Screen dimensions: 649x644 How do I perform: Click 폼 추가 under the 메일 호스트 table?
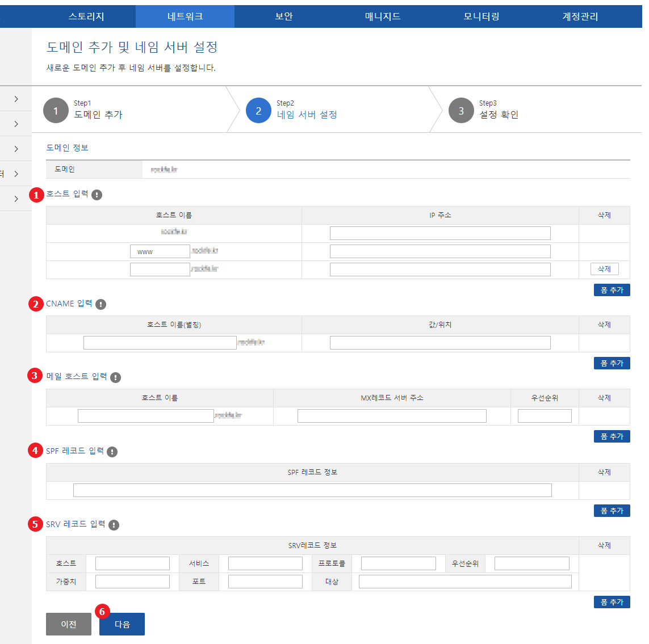click(x=612, y=436)
